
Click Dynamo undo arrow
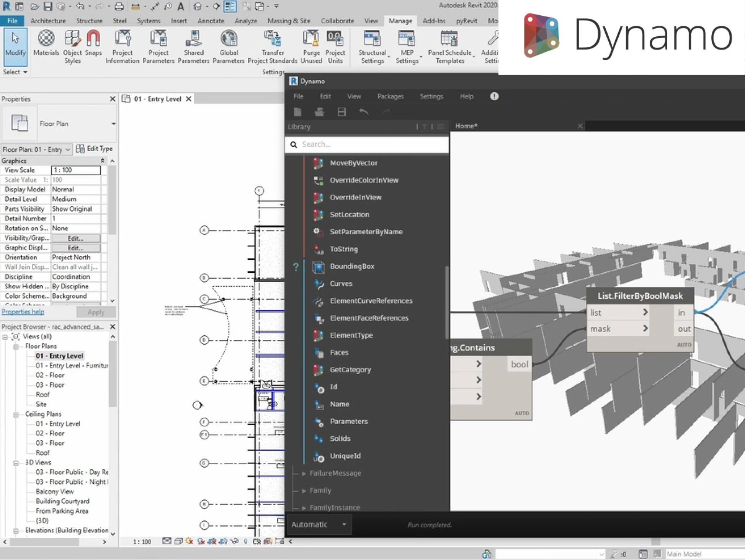click(x=364, y=112)
